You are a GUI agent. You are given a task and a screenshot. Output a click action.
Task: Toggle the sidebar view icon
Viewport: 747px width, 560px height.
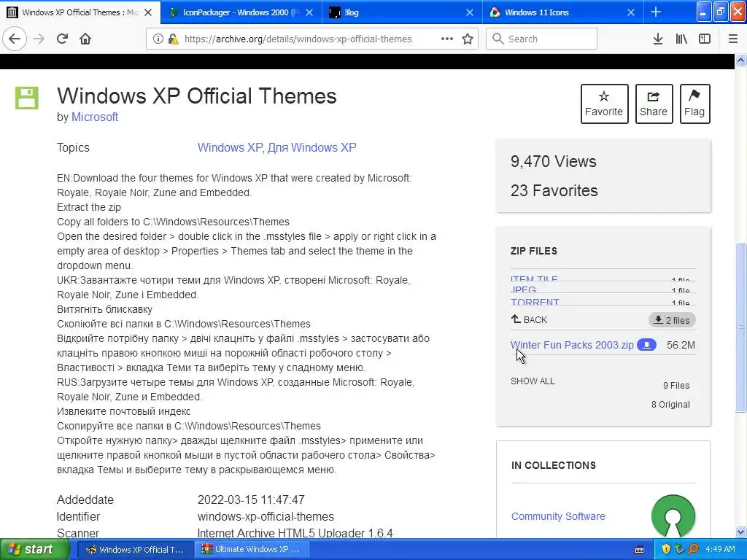tap(705, 39)
